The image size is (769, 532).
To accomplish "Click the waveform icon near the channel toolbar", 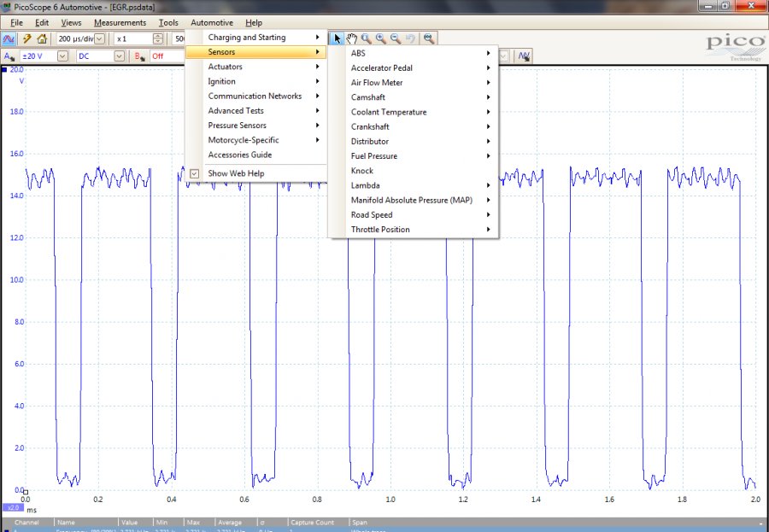I will pyautogui.click(x=524, y=56).
